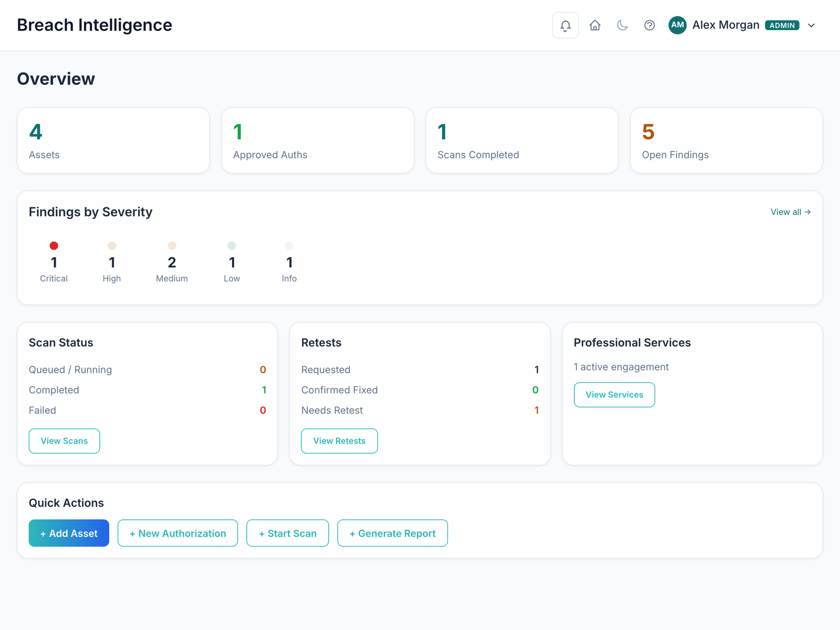The image size is (840, 630).
Task: Open the Approved Auths stat card
Action: (318, 140)
